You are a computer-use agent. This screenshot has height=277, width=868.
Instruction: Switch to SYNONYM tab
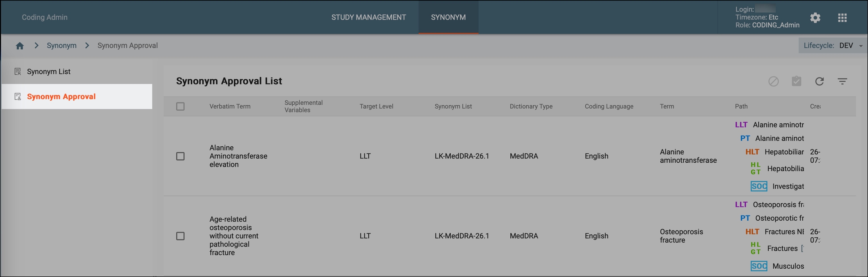tap(448, 17)
